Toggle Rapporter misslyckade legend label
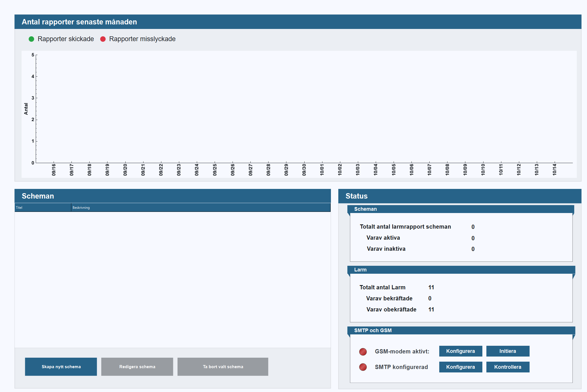 pos(142,39)
